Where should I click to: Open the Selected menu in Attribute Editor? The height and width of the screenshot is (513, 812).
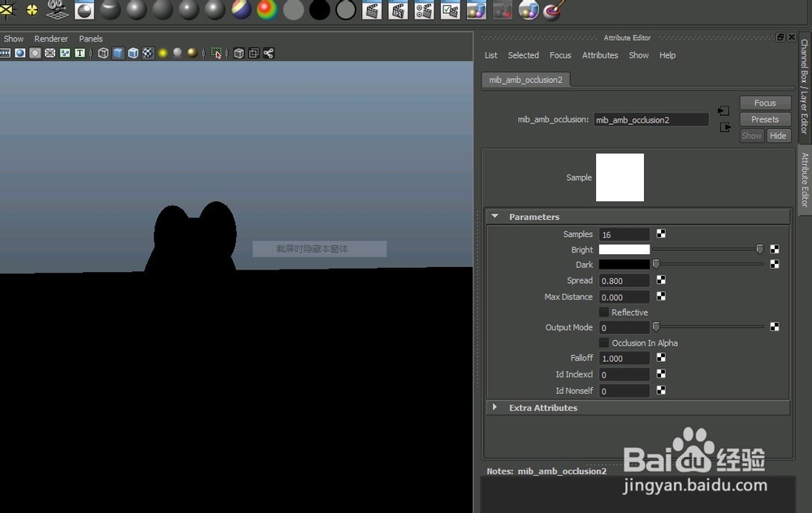523,55
